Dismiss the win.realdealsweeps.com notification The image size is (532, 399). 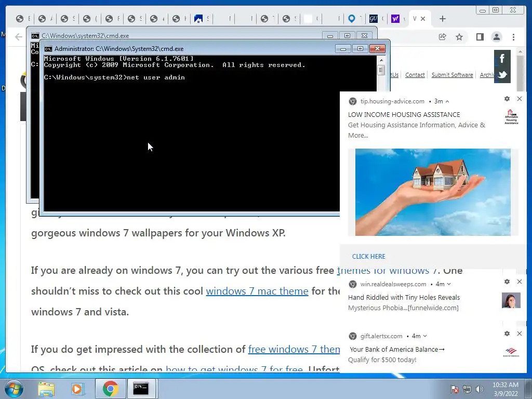click(519, 282)
